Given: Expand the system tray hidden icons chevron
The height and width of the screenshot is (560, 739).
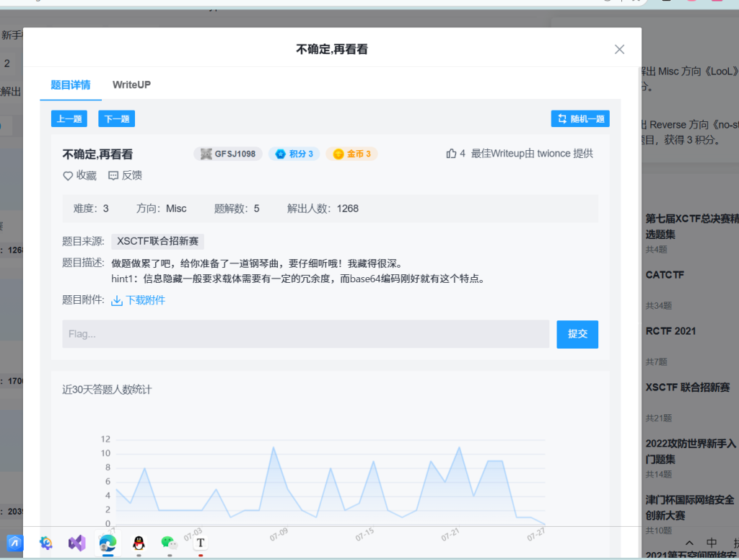Looking at the screenshot, I should tap(689, 543).
